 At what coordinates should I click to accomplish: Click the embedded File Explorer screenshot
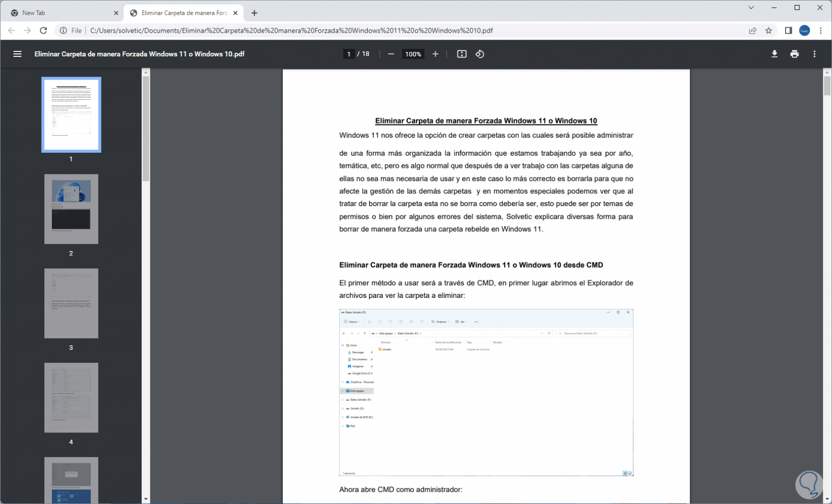pyautogui.click(x=486, y=393)
